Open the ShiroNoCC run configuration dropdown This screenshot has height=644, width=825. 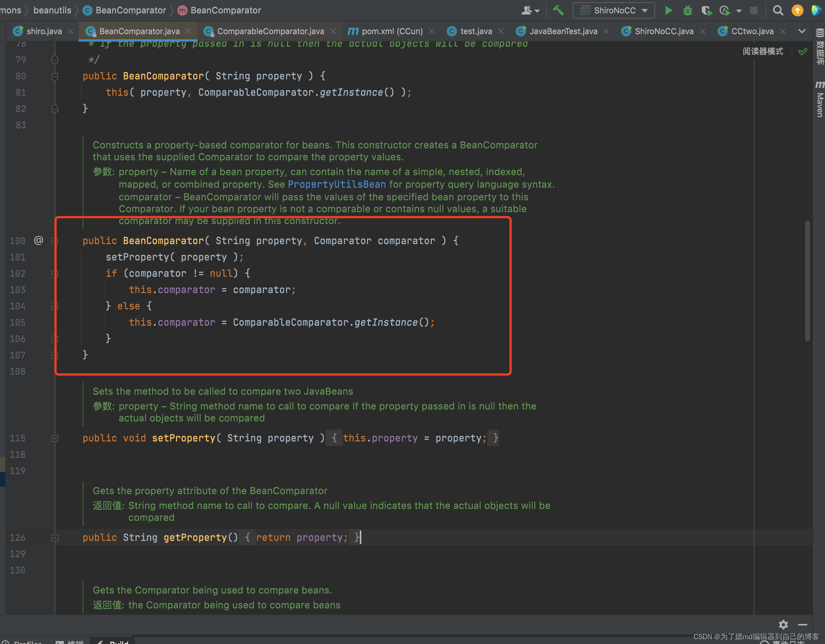[x=614, y=10]
